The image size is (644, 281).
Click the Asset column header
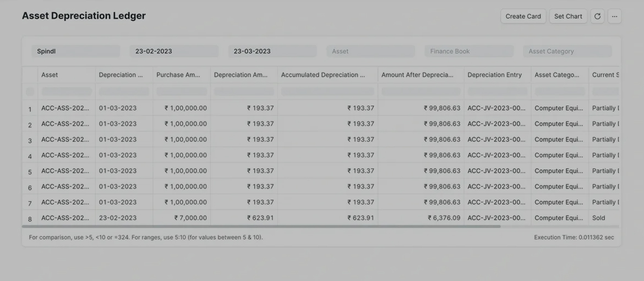pos(66,75)
